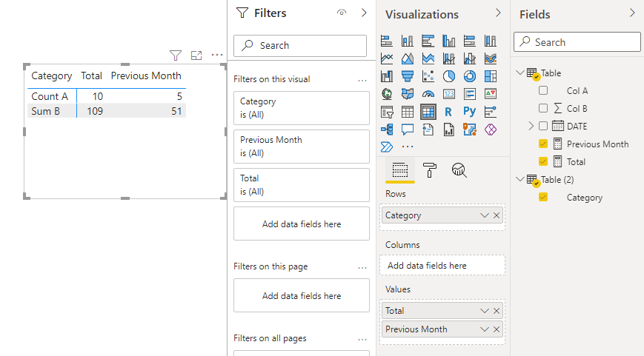Select the Table visual
This screenshot has height=356, width=644.
click(x=408, y=112)
